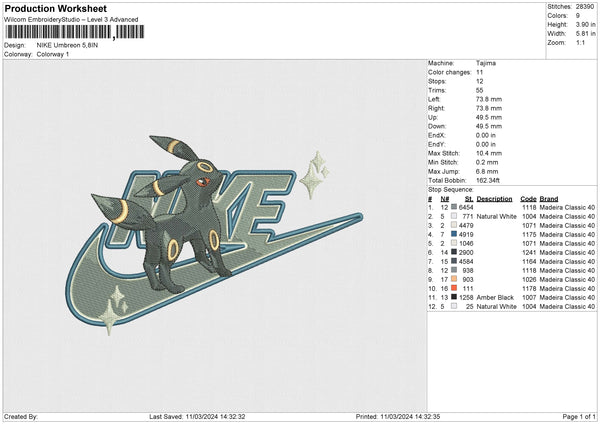This screenshot has width=600, height=424.
Task: Click stitch count 4919 in stop row 4
Action: coord(466,235)
